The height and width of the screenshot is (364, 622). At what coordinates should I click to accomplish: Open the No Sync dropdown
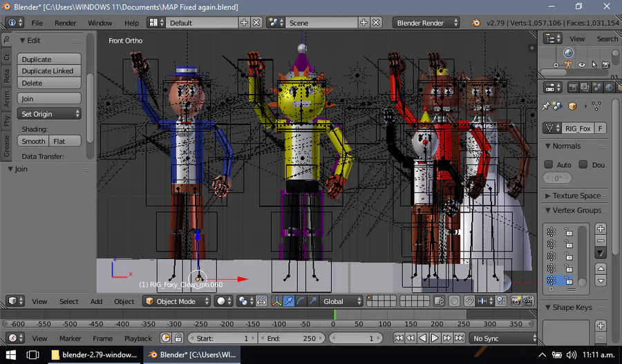click(x=503, y=338)
